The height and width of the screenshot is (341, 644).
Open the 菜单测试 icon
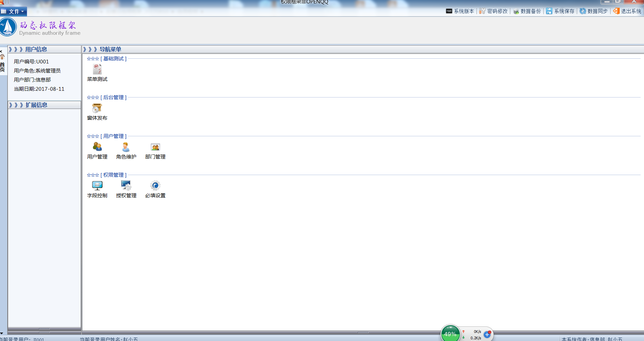pyautogui.click(x=97, y=69)
